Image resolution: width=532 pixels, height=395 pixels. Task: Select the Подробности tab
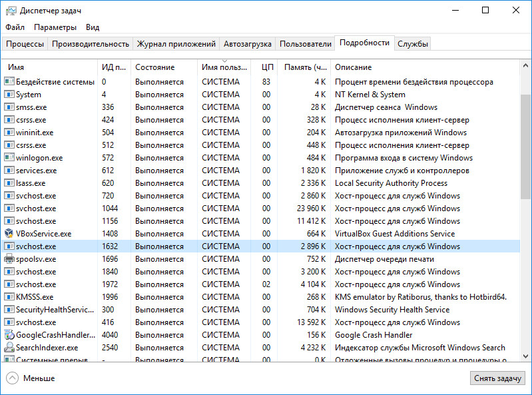pyautogui.click(x=364, y=43)
